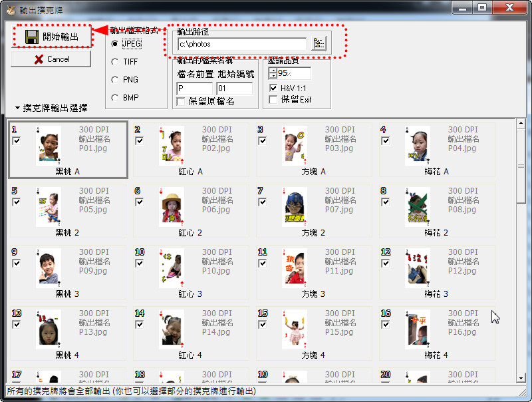Click the filename prefix field containing P
The width and height of the screenshot is (532, 402).
click(x=194, y=89)
